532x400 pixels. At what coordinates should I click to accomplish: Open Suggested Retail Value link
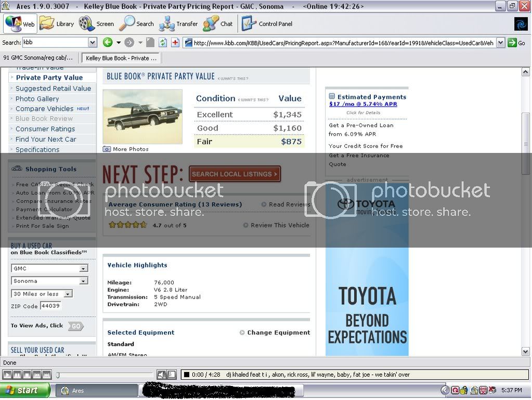pyautogui.click(x=53, y=88)
